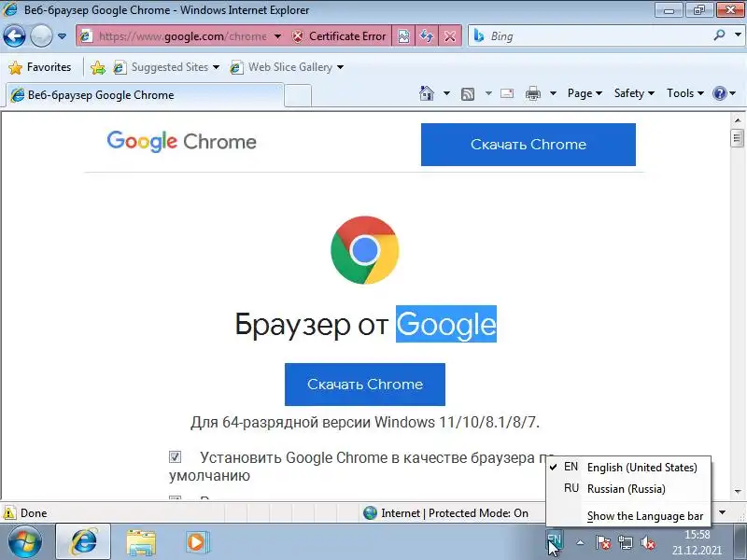The image size is (747, 560).
Task: Click the Compatibility View icon
Action: tap(403, 36)
